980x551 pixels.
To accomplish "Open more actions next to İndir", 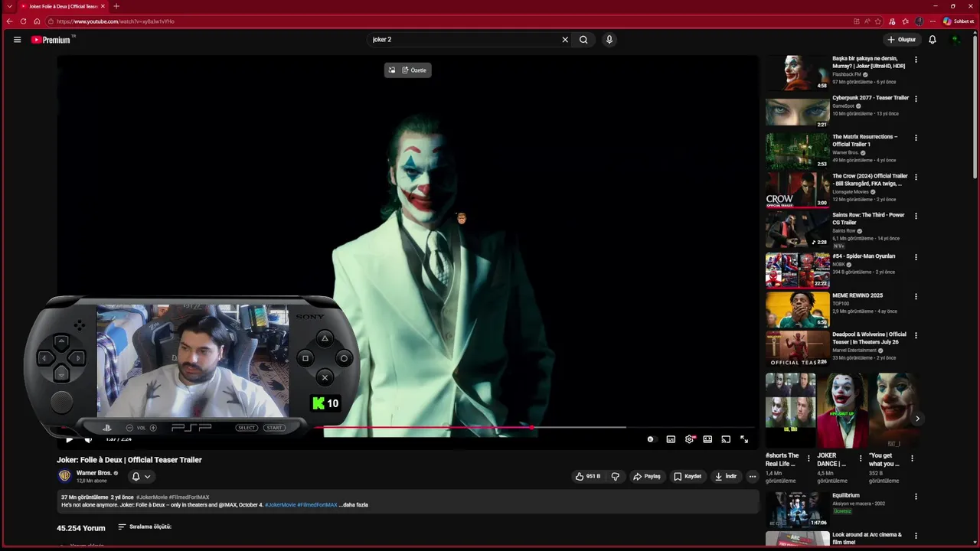I will pos(753,476).
